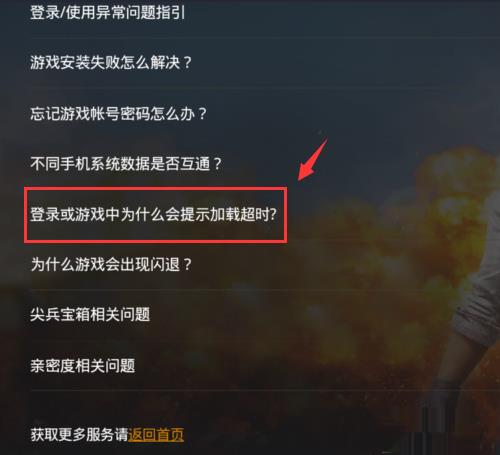Click the 获取更多服务请 footer text
Screen dimensions: 500x455
click(x=79, y=435)
